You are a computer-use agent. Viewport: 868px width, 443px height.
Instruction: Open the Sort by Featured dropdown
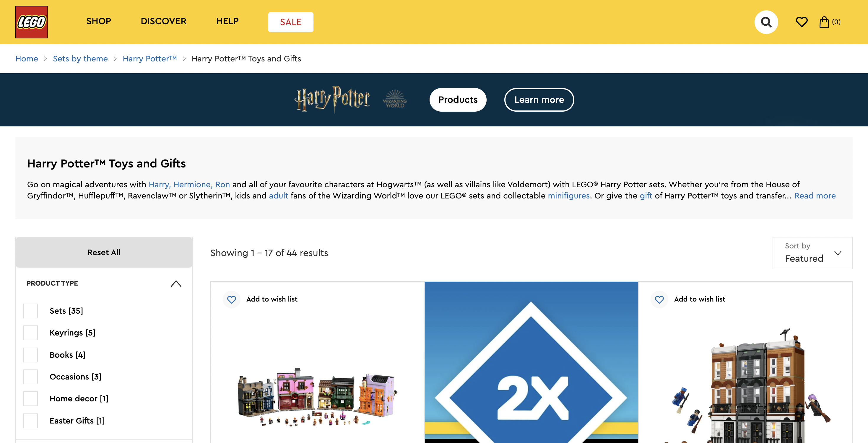tap(812, 253)
